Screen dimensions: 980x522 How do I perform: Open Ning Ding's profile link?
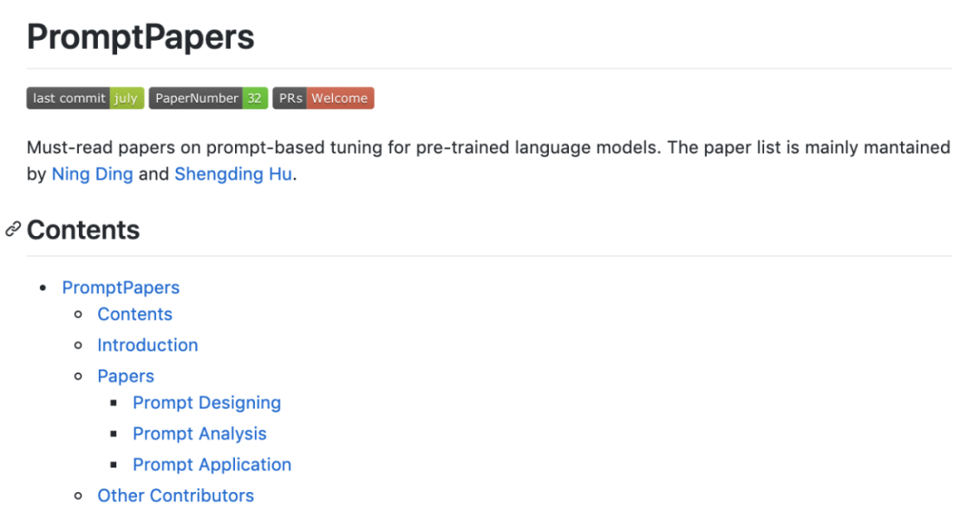pos(92,174)
